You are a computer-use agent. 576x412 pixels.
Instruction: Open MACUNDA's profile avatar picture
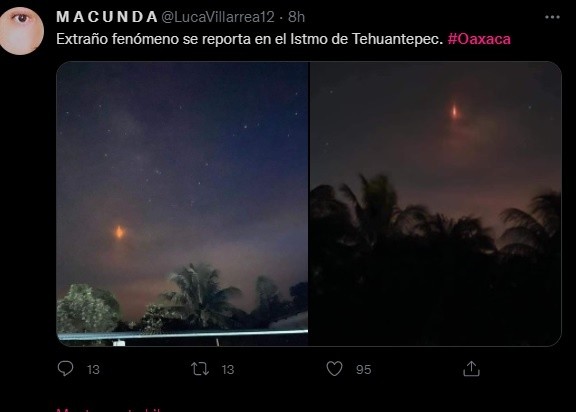pyautogui.click(x=21, y=31)
